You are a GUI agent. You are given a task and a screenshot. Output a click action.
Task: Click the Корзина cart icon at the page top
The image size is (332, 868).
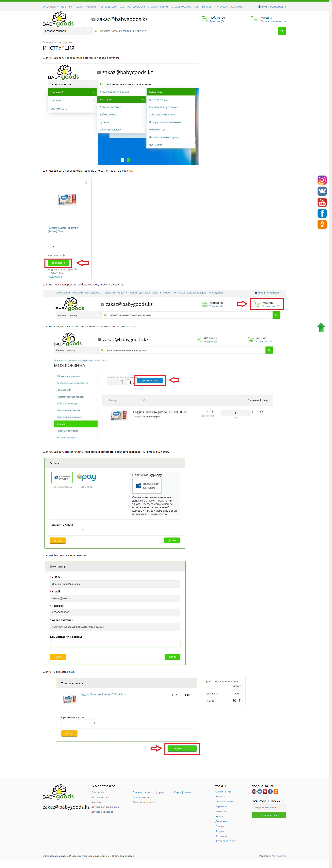[x=255, y=19]
